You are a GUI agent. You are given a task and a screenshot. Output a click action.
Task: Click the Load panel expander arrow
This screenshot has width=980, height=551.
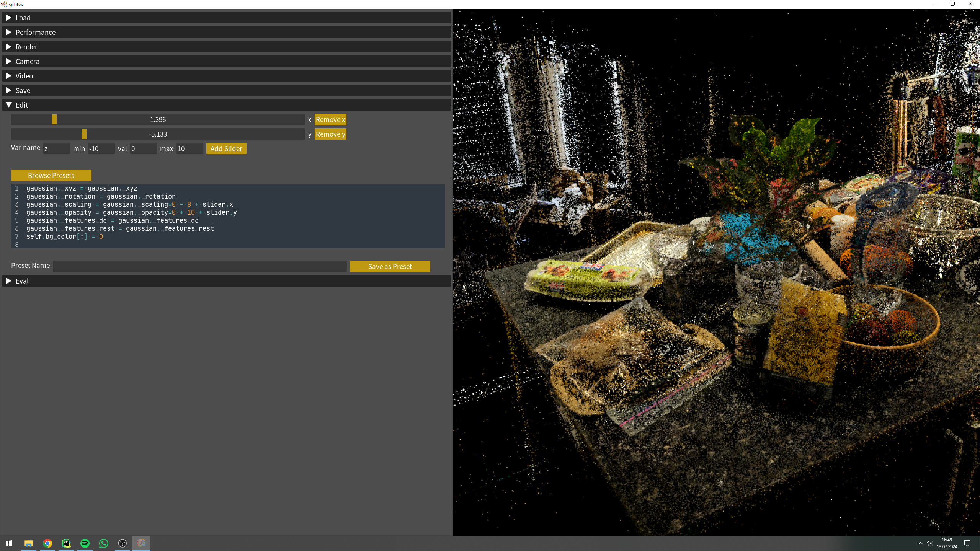tap(8, 18)
